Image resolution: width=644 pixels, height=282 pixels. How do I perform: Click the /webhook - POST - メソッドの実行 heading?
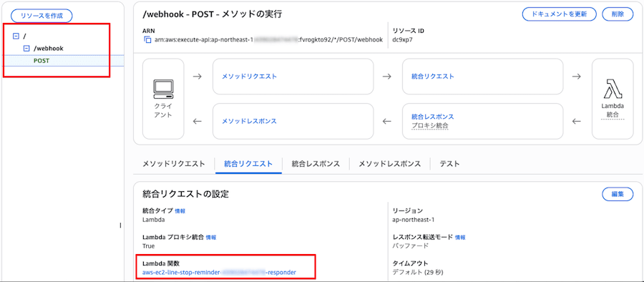click(212, 14)
